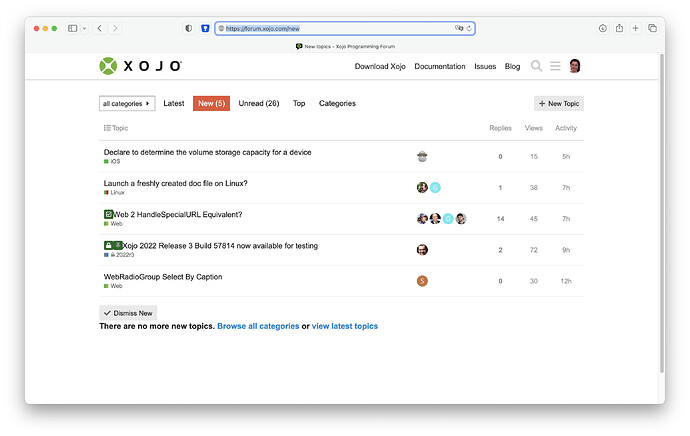Click the Web tag under WebRadioGroup topic
The height and width of the screenshot is (436, 690).
113,286
